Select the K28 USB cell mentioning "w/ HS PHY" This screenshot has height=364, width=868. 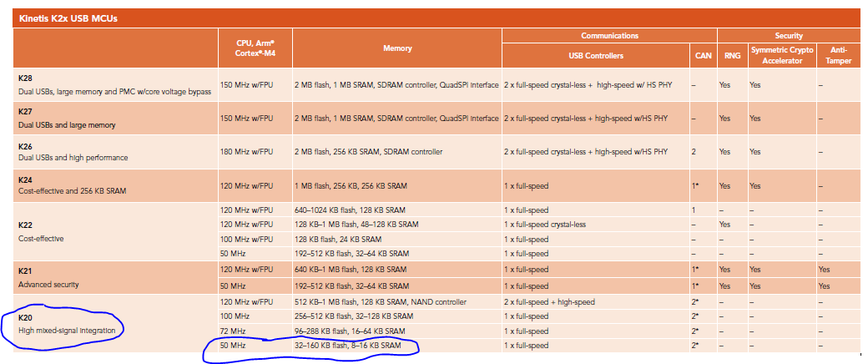588,86
